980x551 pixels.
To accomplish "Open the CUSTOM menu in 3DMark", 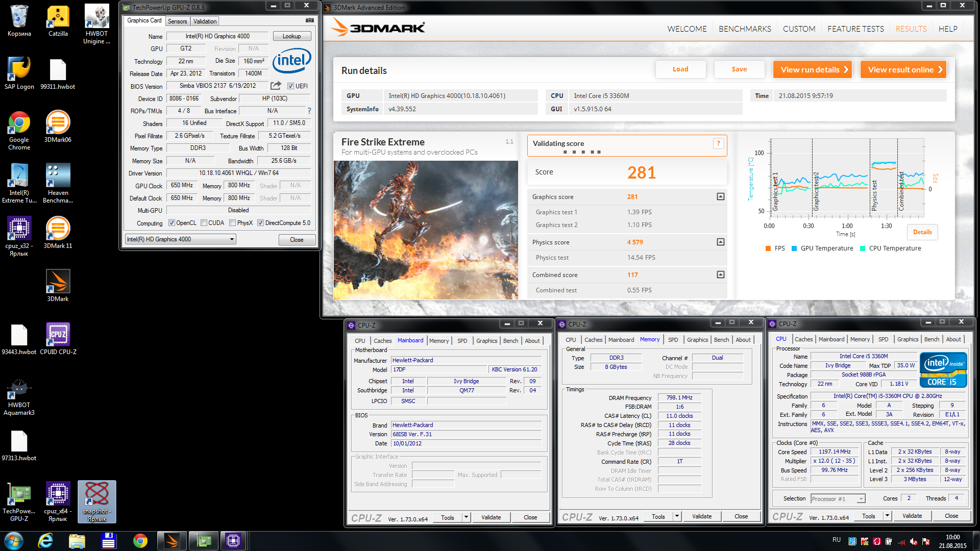I will pyautogui.click(x=799, y=29).
